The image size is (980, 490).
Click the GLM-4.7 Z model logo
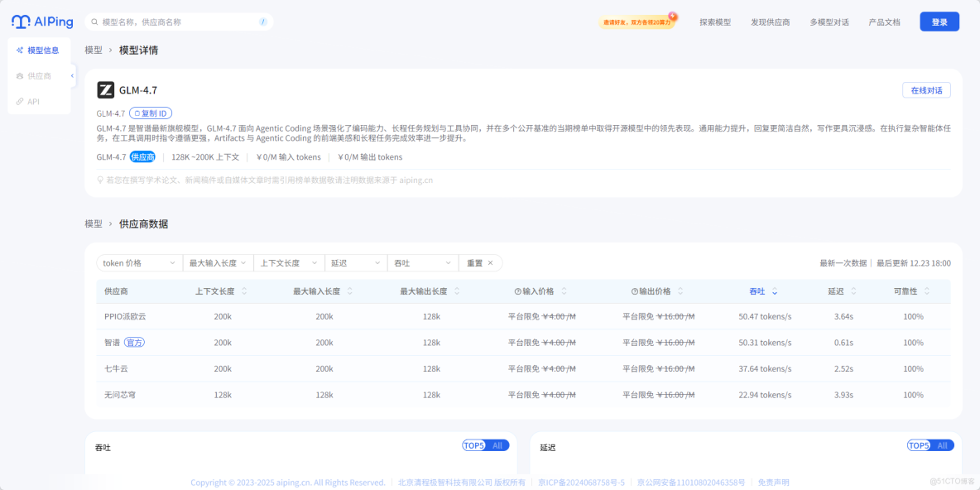point(106,91)
